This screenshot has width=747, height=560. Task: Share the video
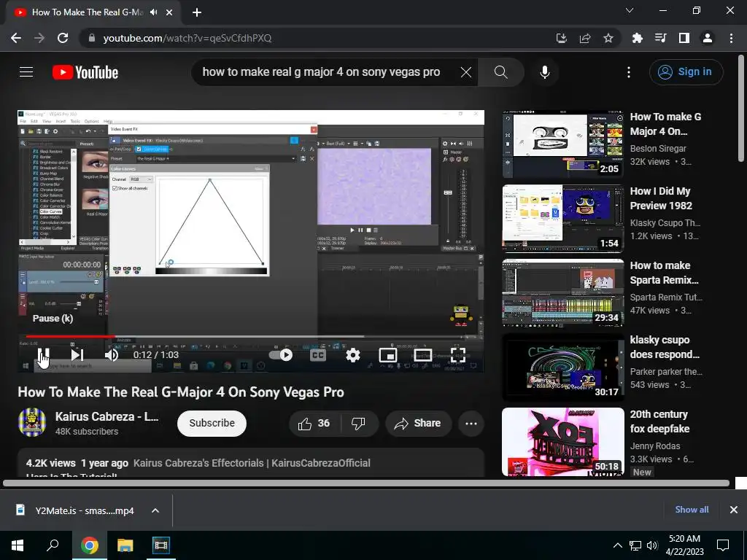(418, 423)
